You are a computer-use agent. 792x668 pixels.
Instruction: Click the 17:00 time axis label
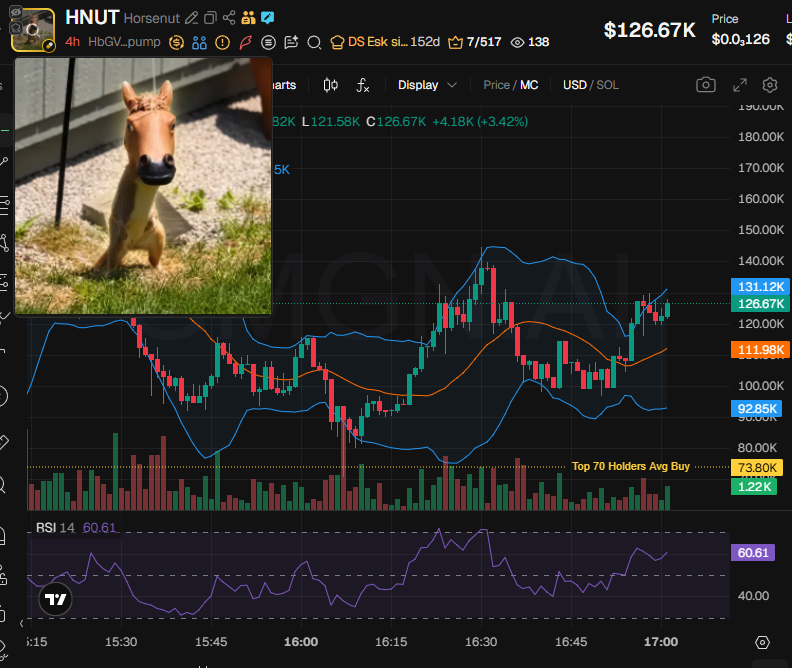(661, 642)
